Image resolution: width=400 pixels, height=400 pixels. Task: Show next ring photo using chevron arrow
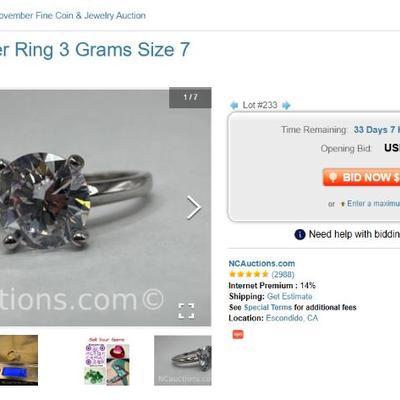click(x=193, y=208)
